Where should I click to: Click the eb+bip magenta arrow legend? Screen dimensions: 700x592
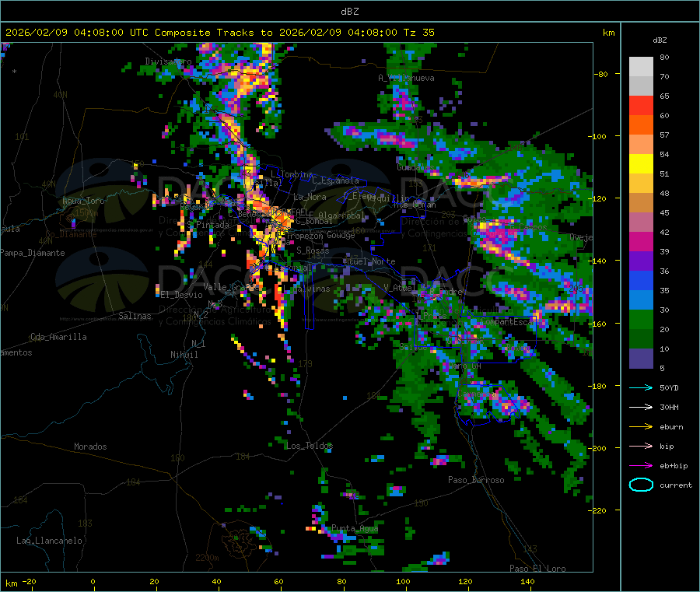pos(641,466)
